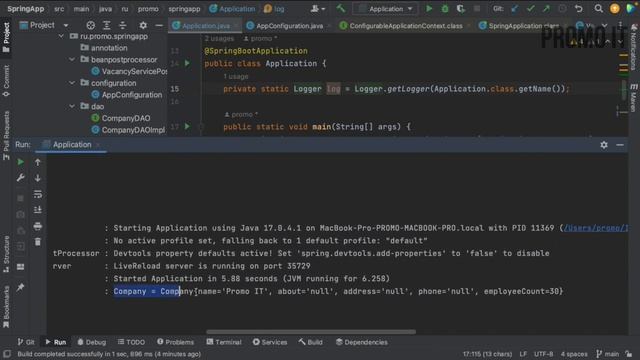This screenshot has width=640, height=360.
Task: Click UTF-8 encoding in status bar
Action: pos(543,354)
